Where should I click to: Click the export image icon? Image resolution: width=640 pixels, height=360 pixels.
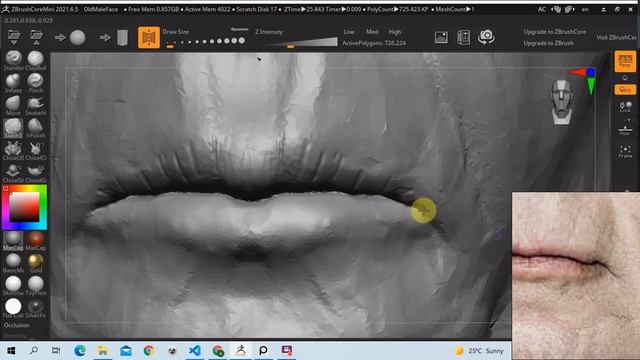click(441, 38)
